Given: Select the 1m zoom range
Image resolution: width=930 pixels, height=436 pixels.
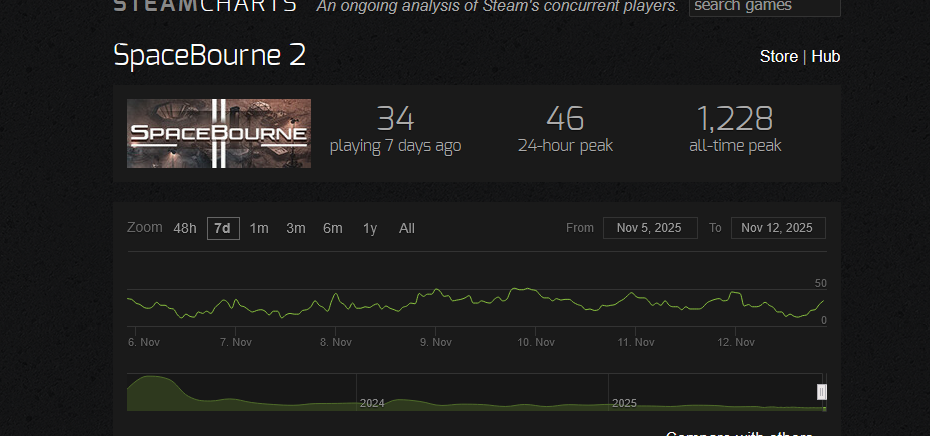Looking at the screenshot, I should 259,228.
